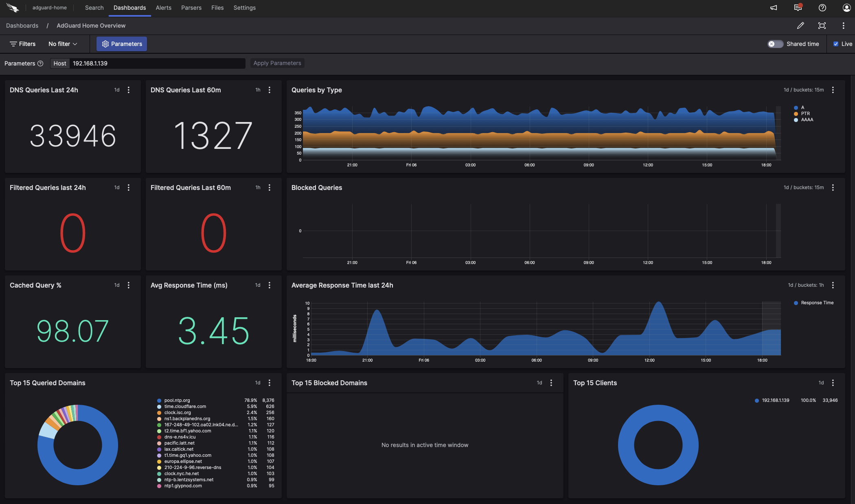Open the Parsers tab
The width and height of the screenshot is (855, 504).
pyautogui.click(x=191, y=8)
